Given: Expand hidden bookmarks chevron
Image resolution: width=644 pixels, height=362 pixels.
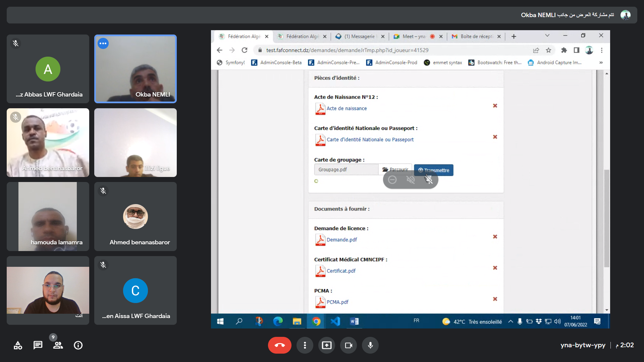Looking at the screenshot, I should 601,63.
